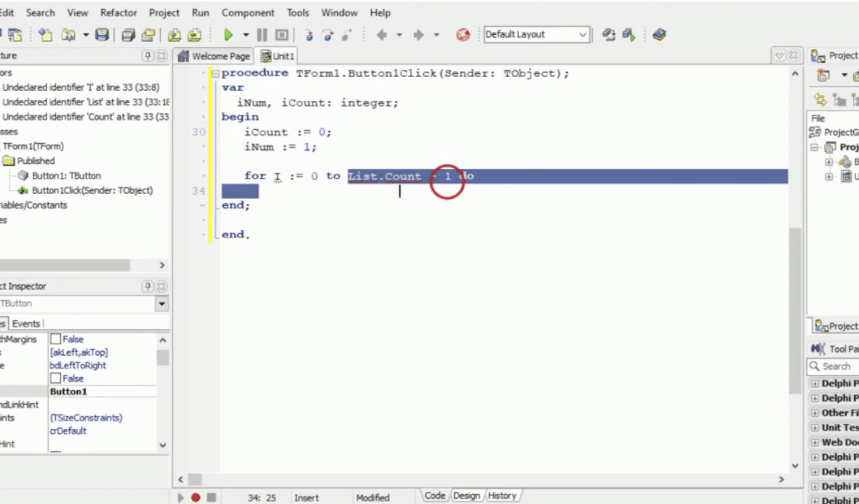This screenshot has height=504, width=859.
Task: Switch to the History view tab
Action: tap(502, 496)
